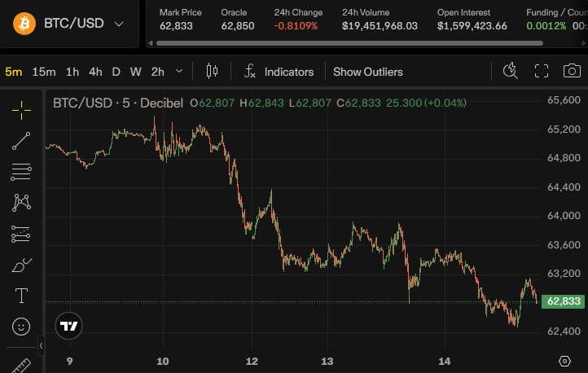Click the BTC/USD pair name
This screenshot has width=588, height=373.
pyautogui.click(x=74, y=24)
